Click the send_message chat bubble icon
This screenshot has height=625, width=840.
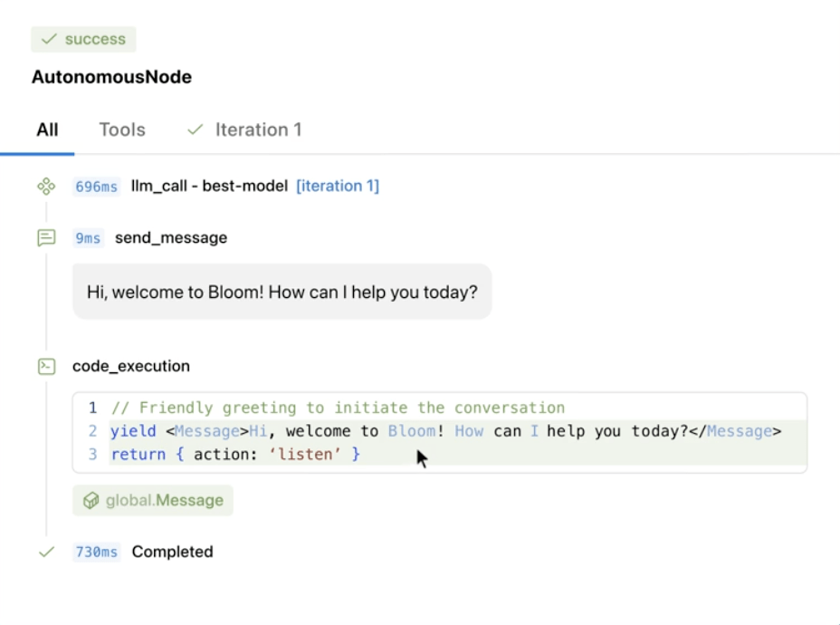coord(46,238)
